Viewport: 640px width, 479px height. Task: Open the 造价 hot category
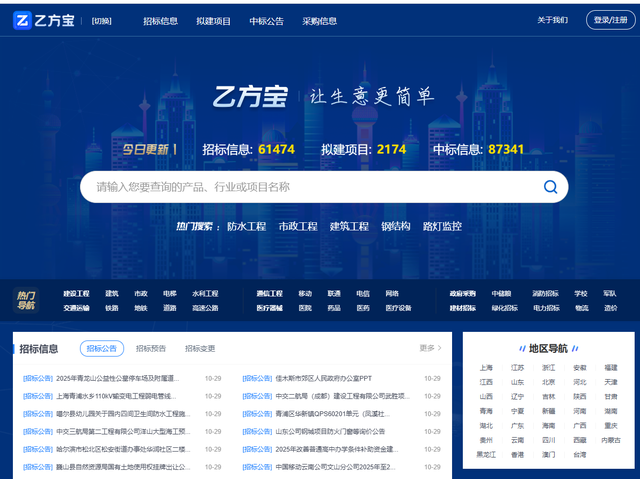[611, 308]
